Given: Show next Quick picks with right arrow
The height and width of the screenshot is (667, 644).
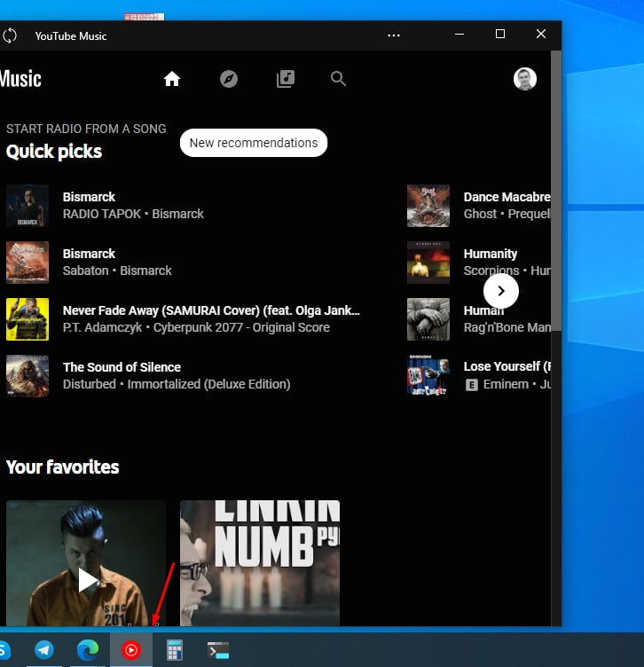Looking at the screenshot, I should click(501, 291).
